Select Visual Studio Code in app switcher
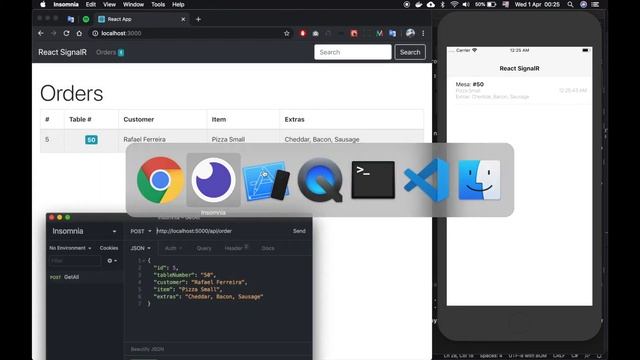The image size is (640, 360). click(426, 180)
